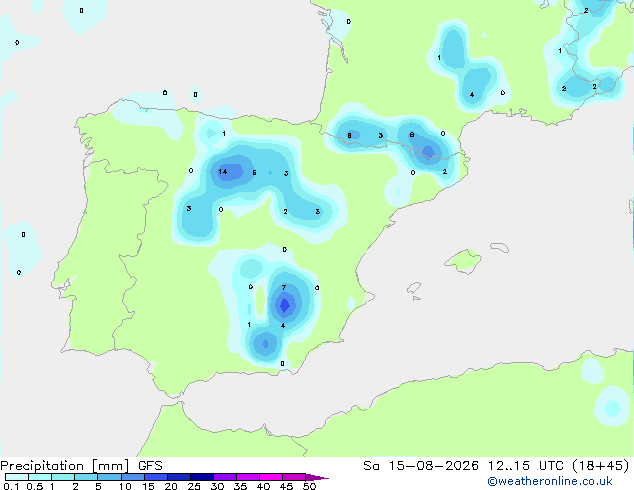634x490 pixels.
Task: Choose the 35–40 mm violet legend box
Action: point(248,477)
